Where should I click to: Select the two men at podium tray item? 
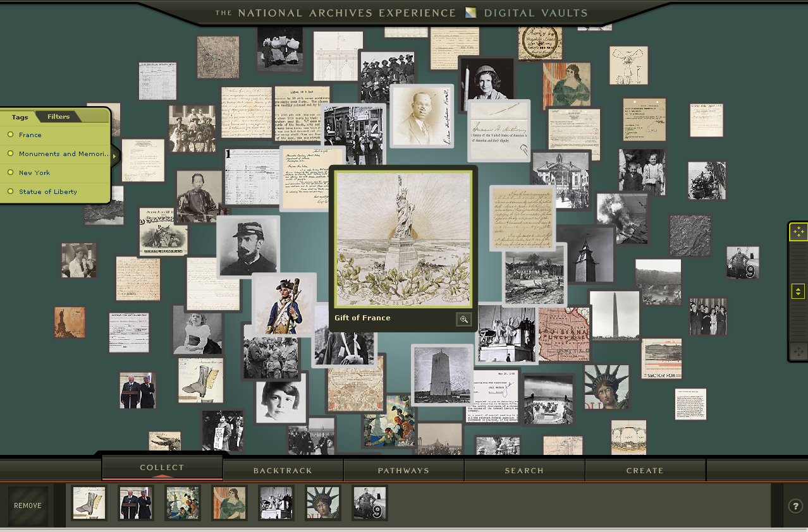[x=136, y=503]
